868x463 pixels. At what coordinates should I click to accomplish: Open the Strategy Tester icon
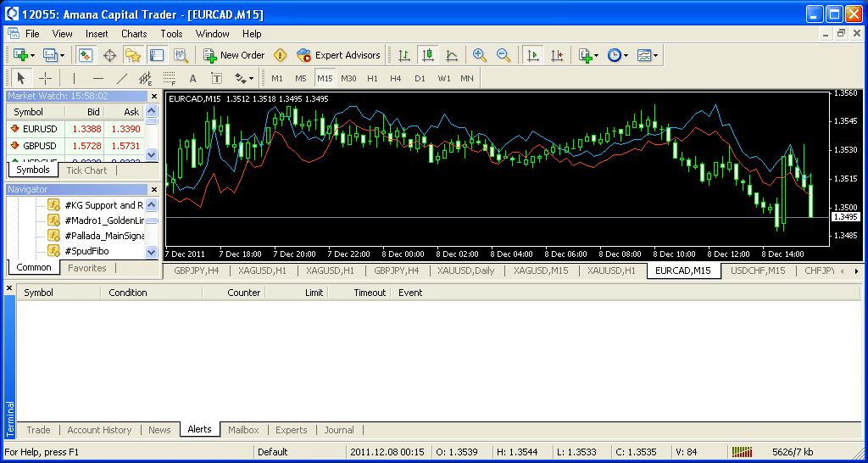coord(181,55)
